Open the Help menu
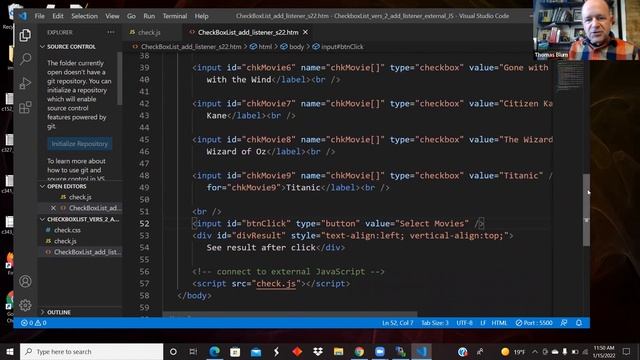 [x=201, y=16]
